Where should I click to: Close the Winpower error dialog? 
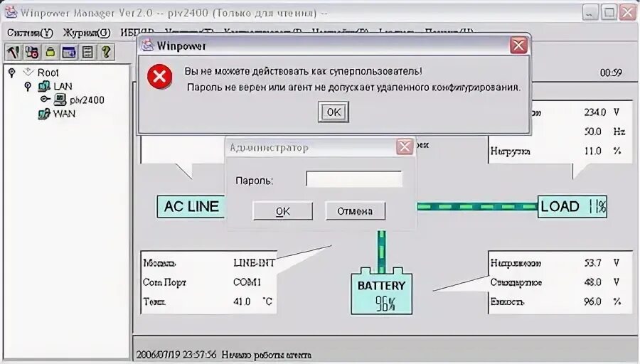[x=519, y=45]
